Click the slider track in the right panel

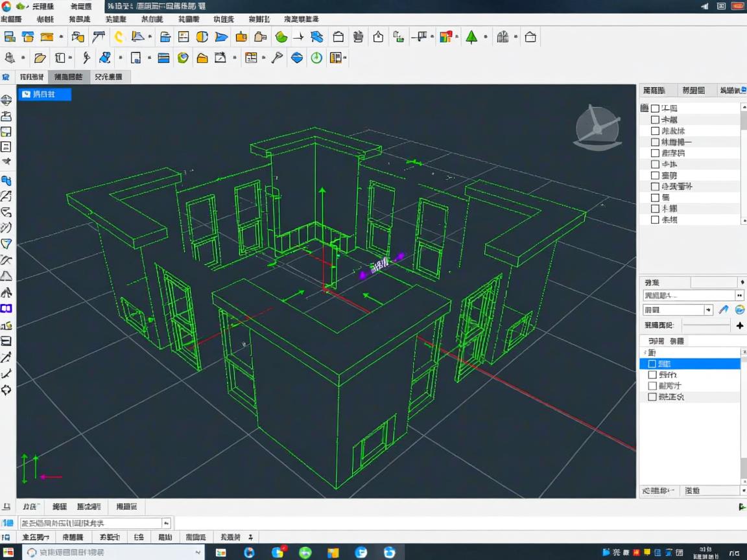[705, 325]
